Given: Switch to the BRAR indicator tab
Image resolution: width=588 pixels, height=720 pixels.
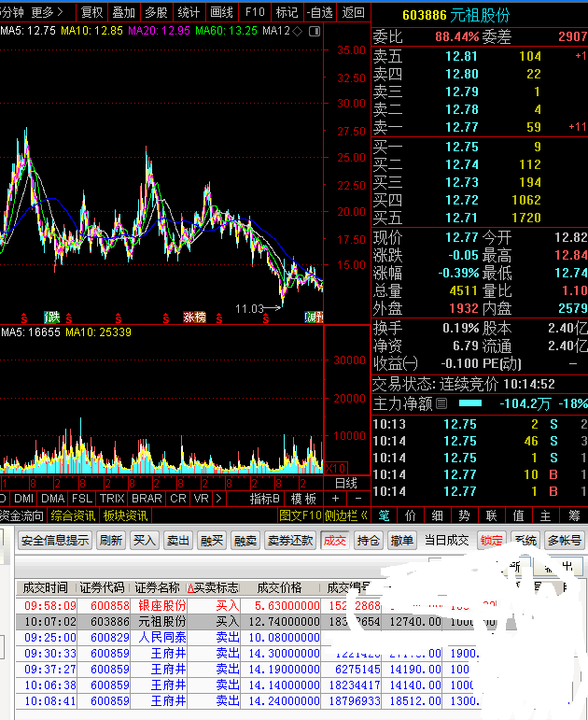Looking at the screenshot, I should coord(147,499).
